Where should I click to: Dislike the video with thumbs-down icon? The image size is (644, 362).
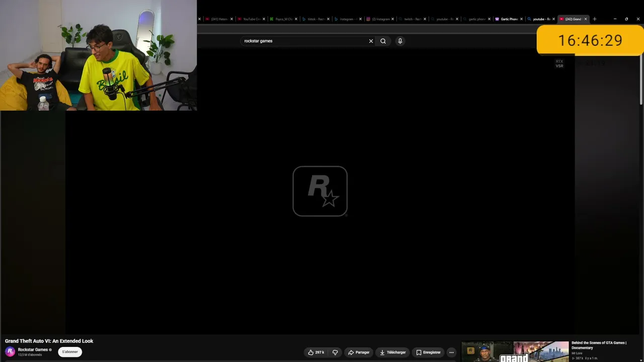(x=335, y=352)
